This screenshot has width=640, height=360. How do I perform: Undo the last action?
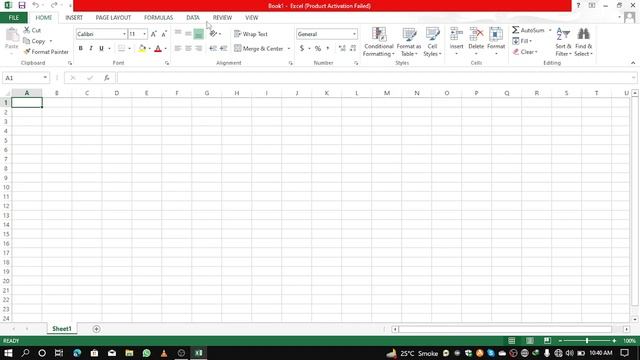click(x=36, y=5)
